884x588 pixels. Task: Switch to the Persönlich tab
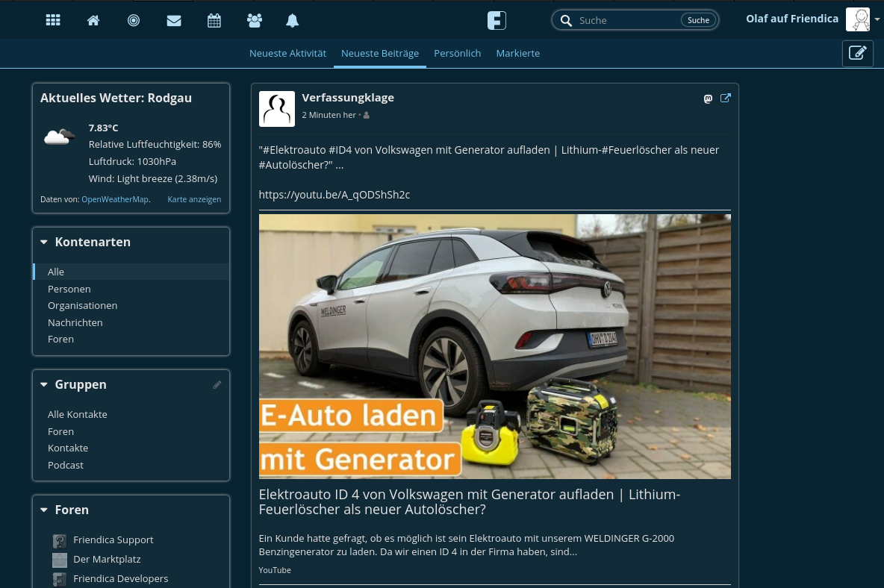point(457,53)
